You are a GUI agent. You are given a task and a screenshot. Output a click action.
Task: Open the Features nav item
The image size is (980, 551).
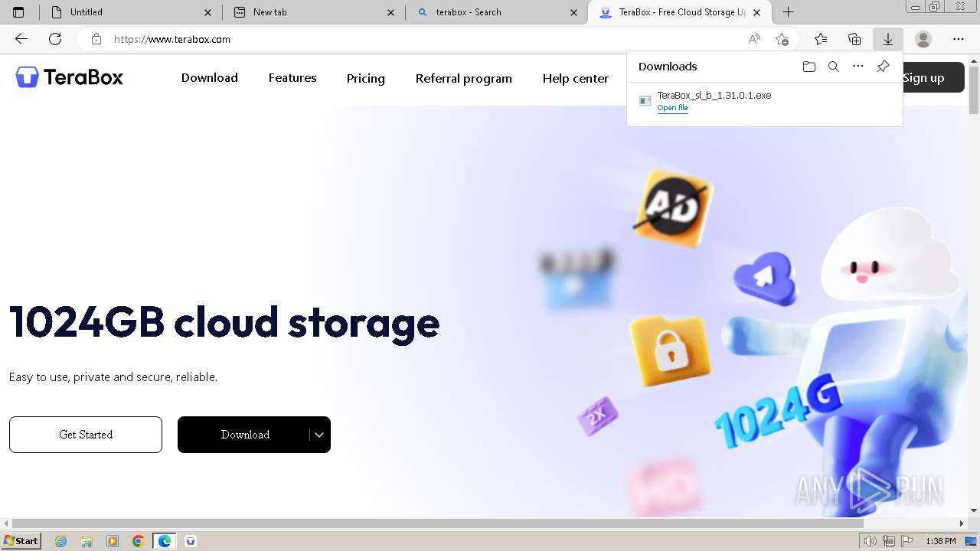pyautogui.click(x=292, y=78)
